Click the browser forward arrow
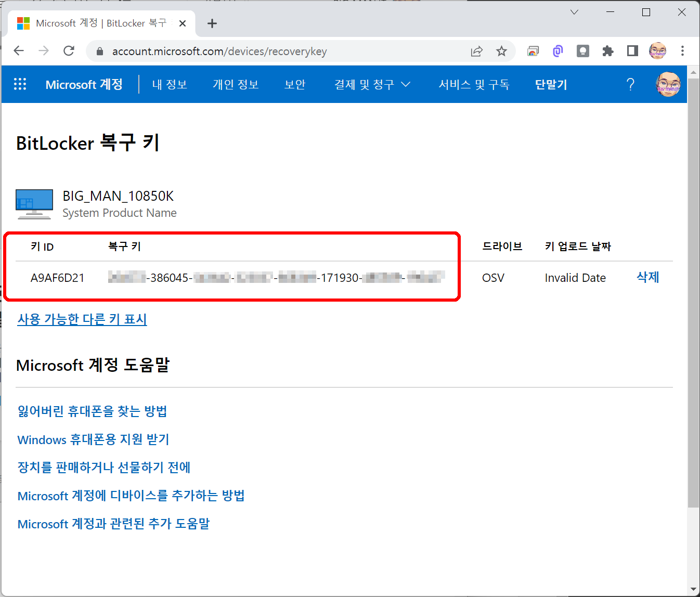Screen dimensions: 700x597 tap(44, 50)
